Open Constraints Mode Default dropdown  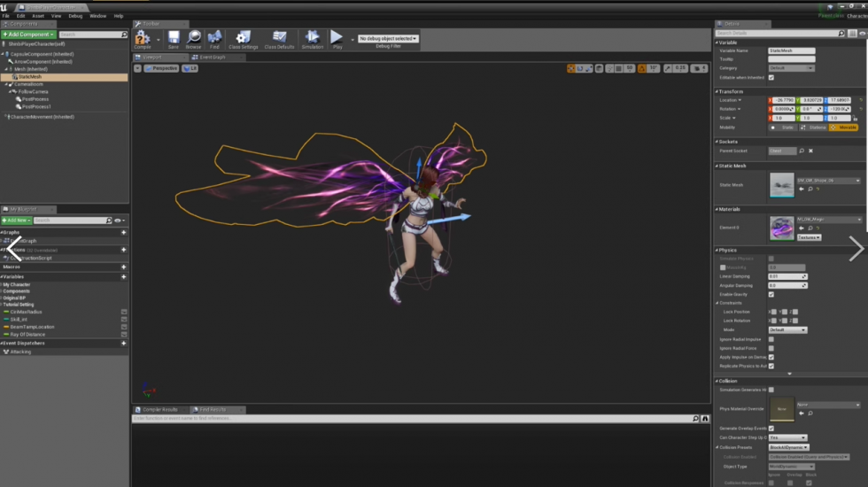787,329
